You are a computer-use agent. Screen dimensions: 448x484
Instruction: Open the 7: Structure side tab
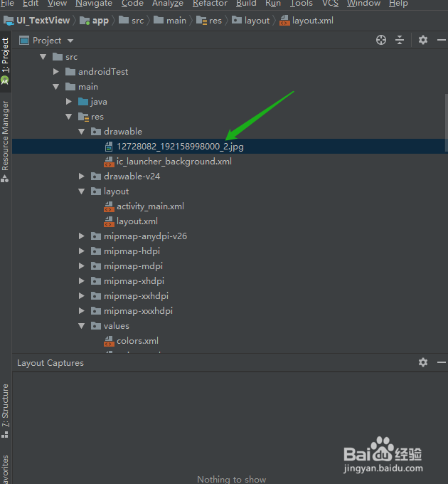pos(6,411)
